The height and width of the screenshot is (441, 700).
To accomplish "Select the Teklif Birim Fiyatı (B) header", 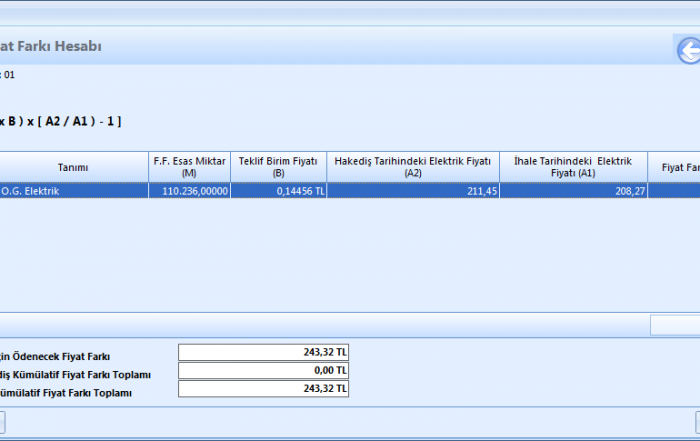I will tap(278, 167).
